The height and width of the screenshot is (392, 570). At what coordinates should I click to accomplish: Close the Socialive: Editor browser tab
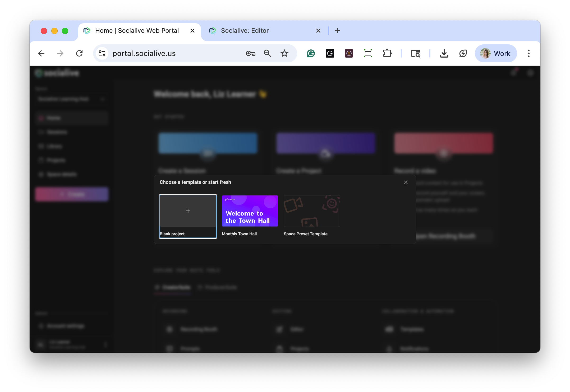click(x=318, y=31)
